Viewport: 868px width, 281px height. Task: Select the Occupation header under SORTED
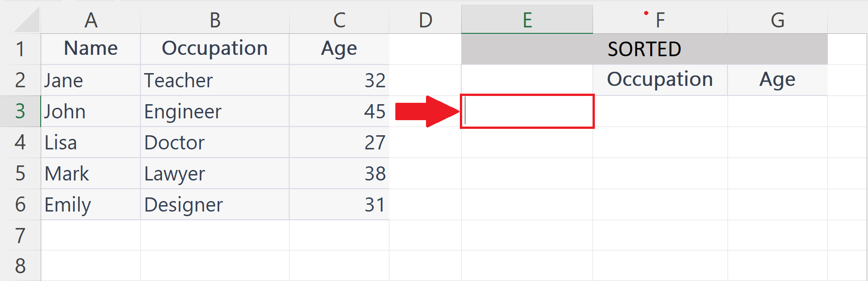click(660, 80)
